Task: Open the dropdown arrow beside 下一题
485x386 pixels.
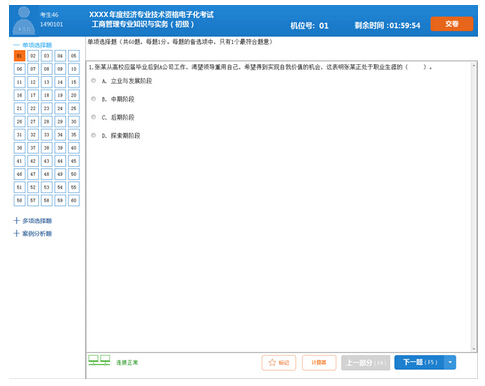Action: point(450,362)
